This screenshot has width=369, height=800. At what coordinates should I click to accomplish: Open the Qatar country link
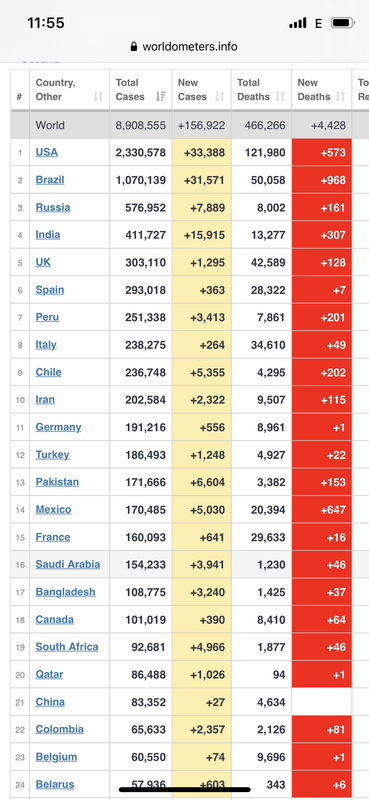[x=50, y=674]
